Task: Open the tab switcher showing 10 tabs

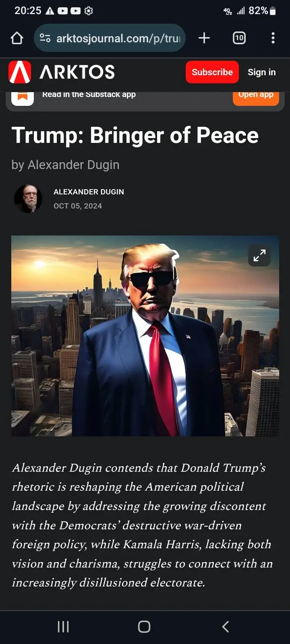Action: 239,38
